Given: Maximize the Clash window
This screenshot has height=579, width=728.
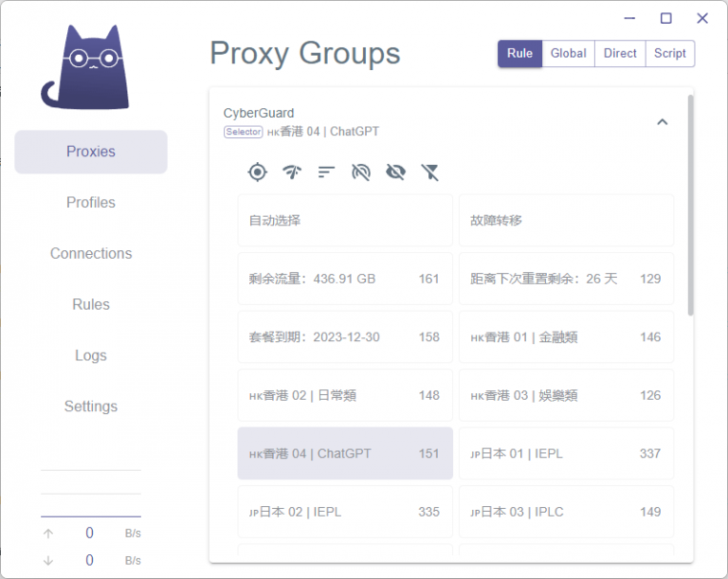Looking at the screenshot, I should 665,18.
